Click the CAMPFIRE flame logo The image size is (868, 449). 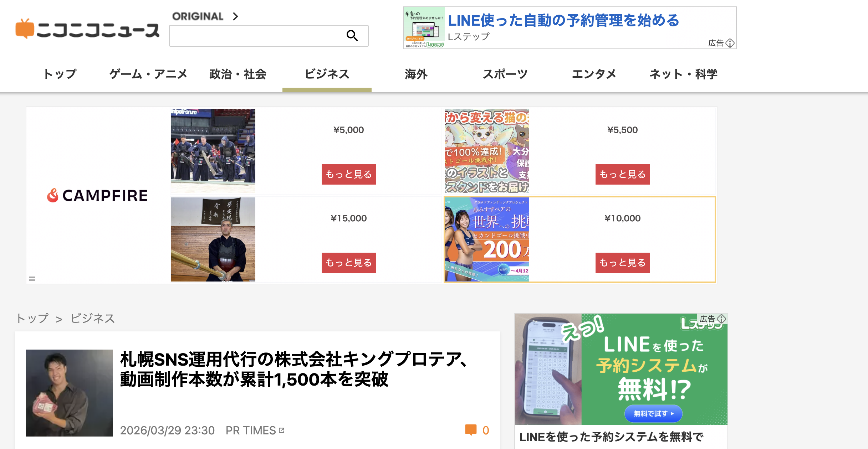tap(53, 195)
